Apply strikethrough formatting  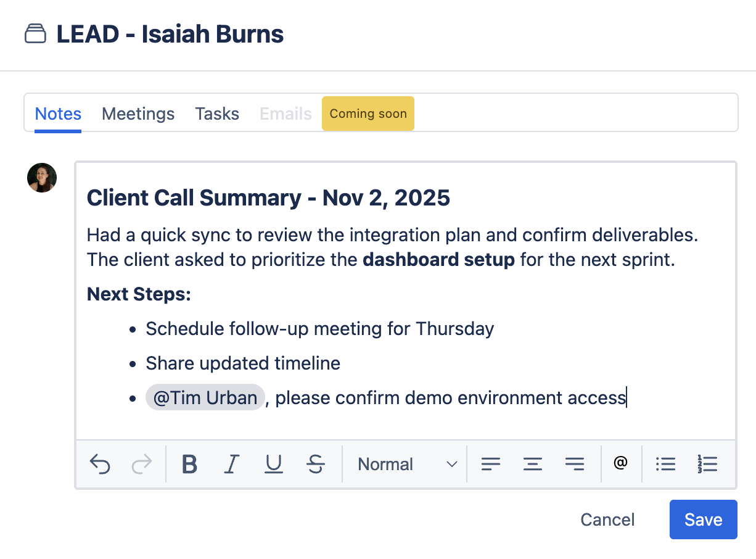[x=316, y=464]
